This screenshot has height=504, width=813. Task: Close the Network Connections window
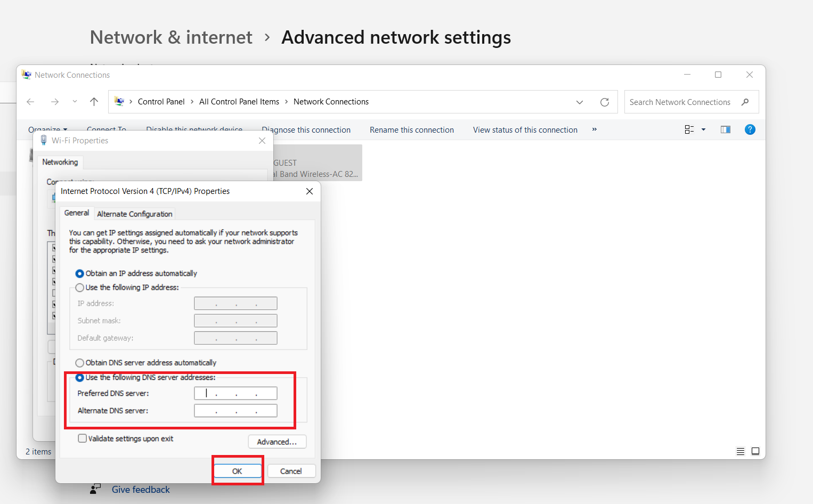(750, 75)
